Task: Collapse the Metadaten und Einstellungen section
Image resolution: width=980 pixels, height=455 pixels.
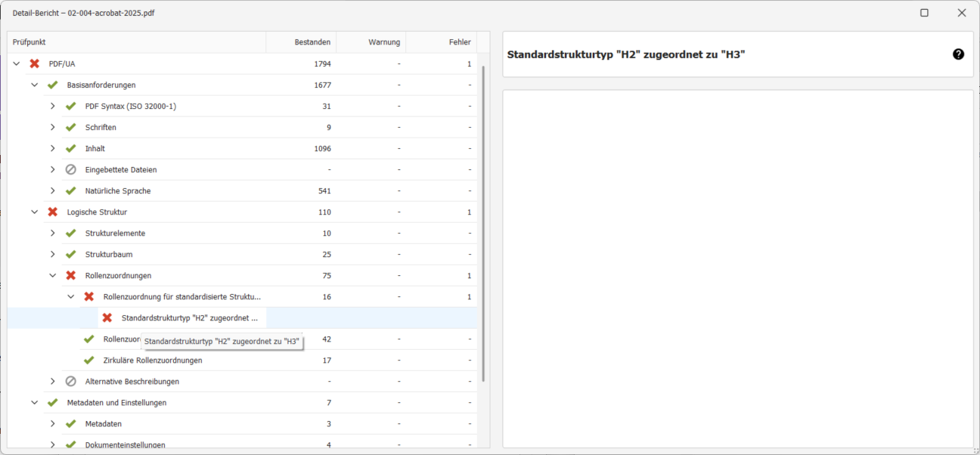Action: pos(35,403)
